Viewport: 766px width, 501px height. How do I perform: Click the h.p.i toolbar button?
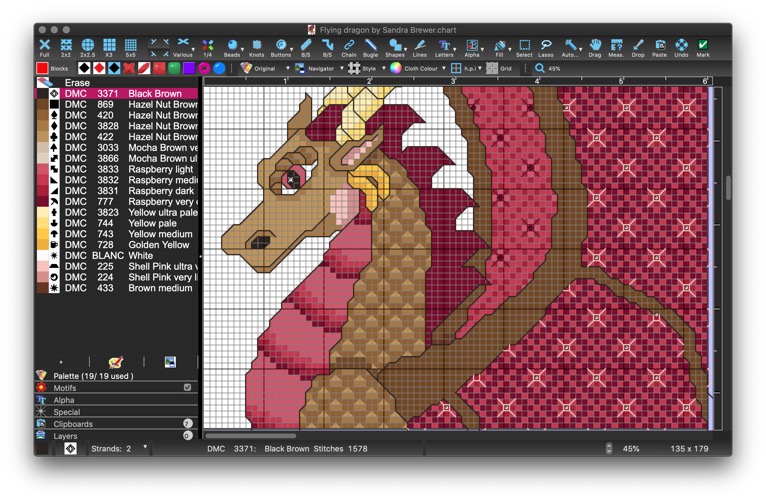coord(464,68)
